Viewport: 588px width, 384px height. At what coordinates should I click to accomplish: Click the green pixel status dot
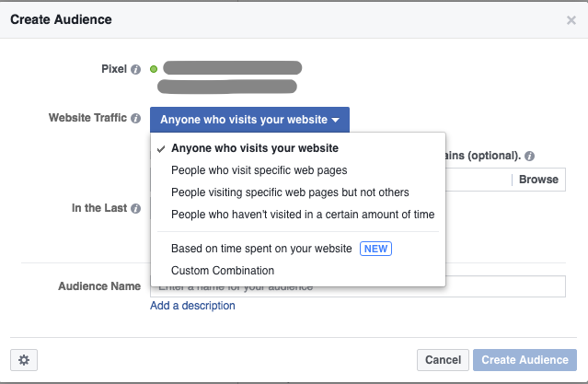coord(154,69)
